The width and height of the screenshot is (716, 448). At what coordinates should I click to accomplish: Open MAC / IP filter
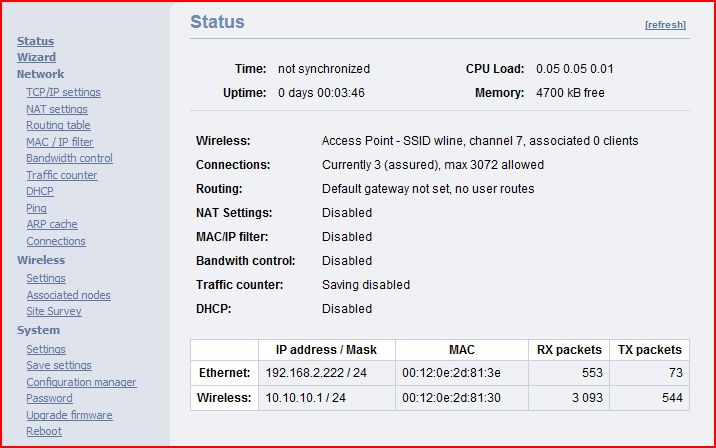59,142
